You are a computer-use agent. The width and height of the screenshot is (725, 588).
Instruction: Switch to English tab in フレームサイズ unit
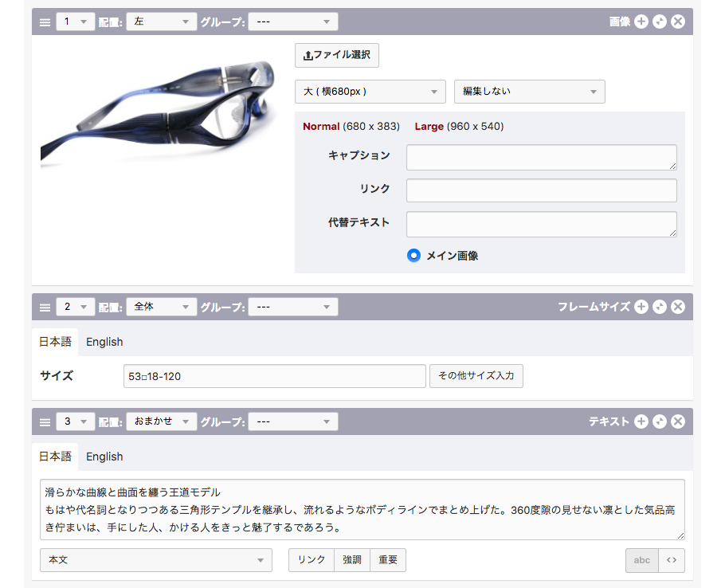click(x=104, y=342)
